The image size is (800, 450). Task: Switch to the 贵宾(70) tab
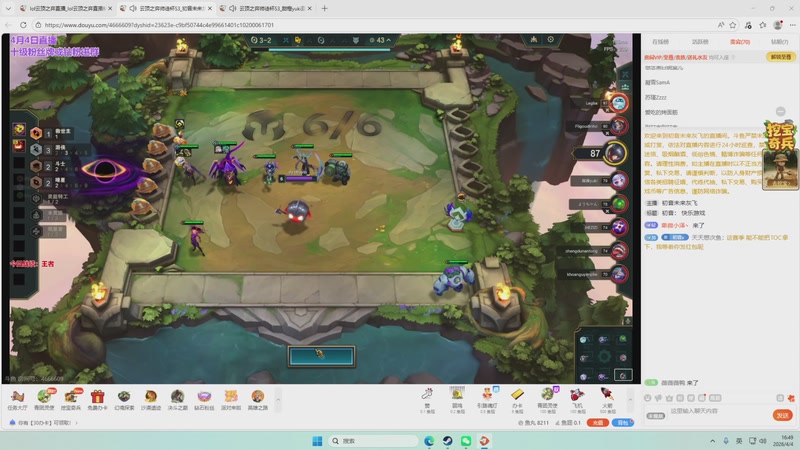[740, 42]
